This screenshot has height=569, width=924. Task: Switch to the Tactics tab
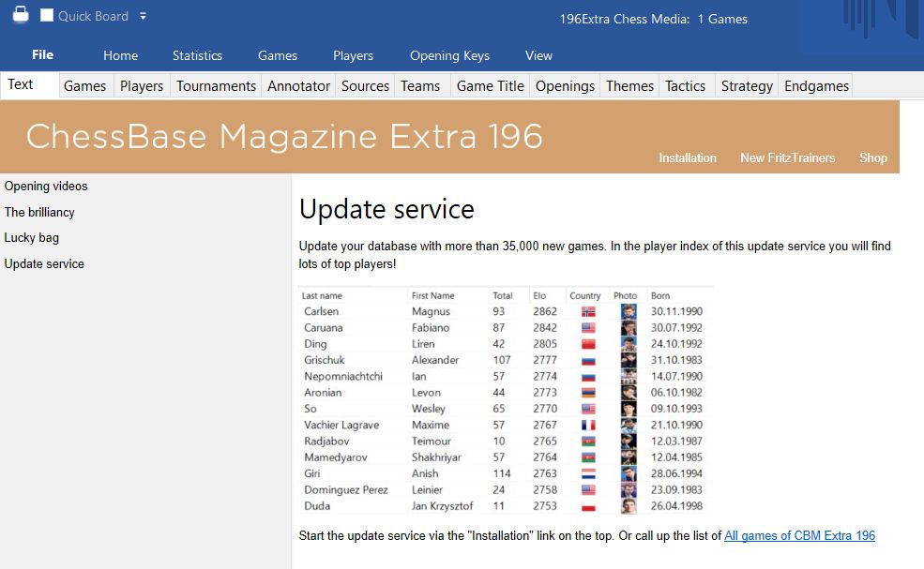coord(685,86)
